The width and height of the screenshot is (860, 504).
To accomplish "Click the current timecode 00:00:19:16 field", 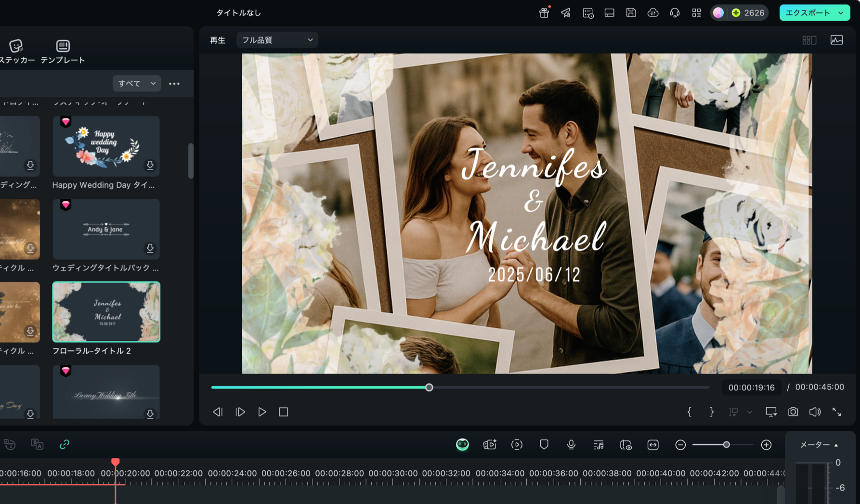I will coord(751,388).
